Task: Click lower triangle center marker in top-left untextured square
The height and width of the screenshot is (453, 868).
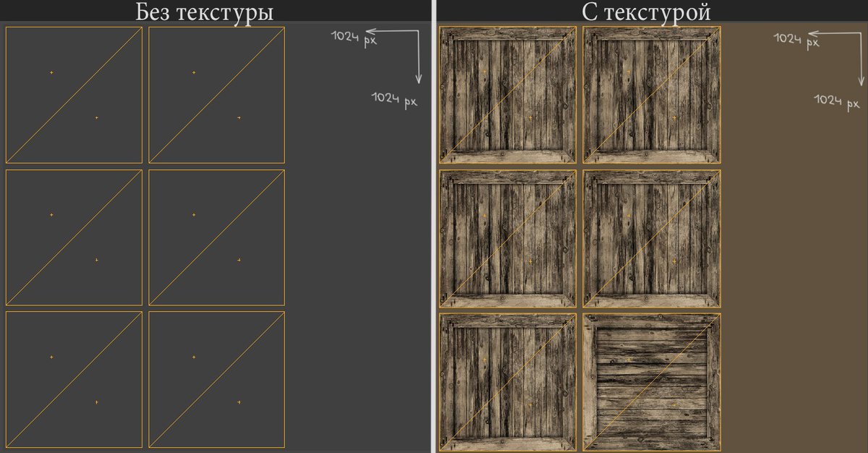Action: pos(96,117)
